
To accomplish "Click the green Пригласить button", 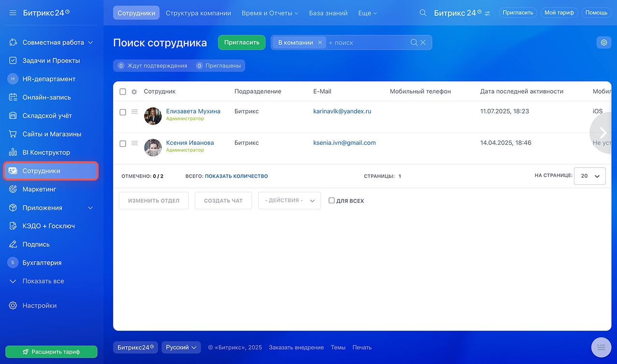I will coord(242,42).
